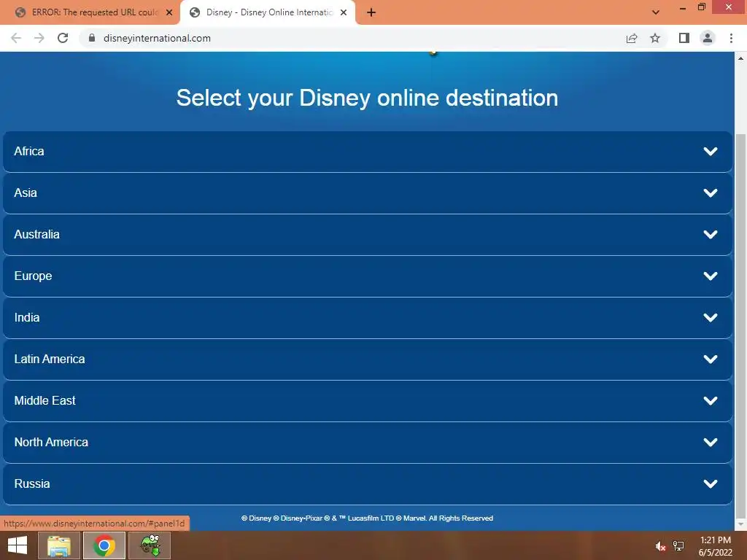Click the North America label
The height and width of the screenshot is (560, 747).
(51, 443)
